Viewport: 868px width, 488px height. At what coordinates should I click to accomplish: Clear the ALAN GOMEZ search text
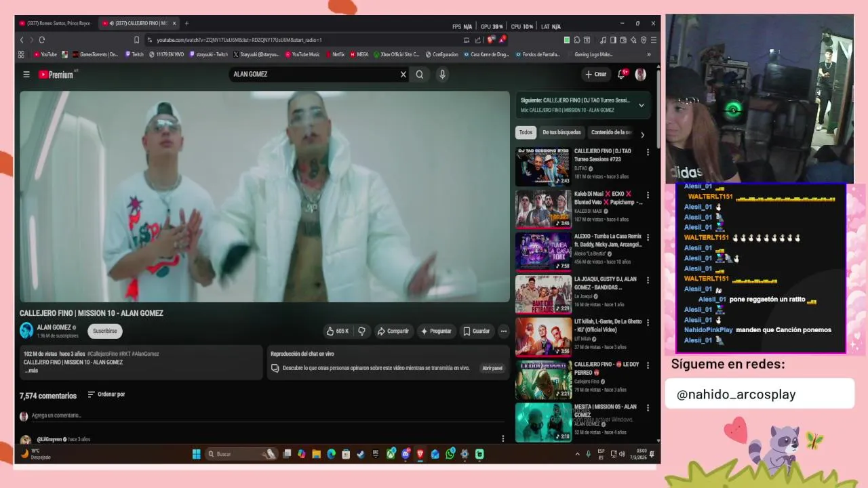click(403, 75)
